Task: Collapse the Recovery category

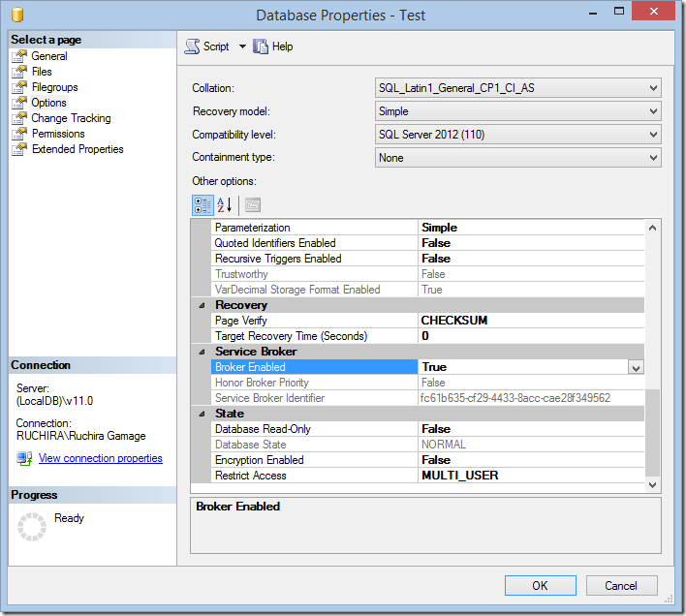Action: click(202, 306)
